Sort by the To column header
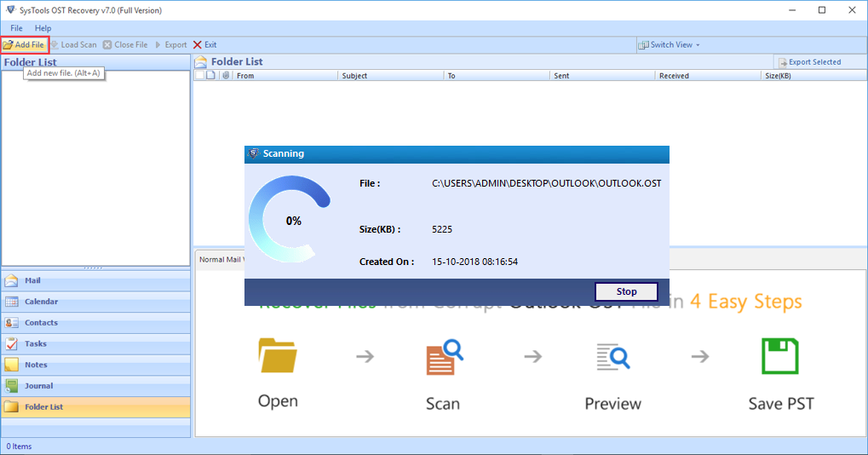Viewport: 868px width, 455px height. (497, 76)
